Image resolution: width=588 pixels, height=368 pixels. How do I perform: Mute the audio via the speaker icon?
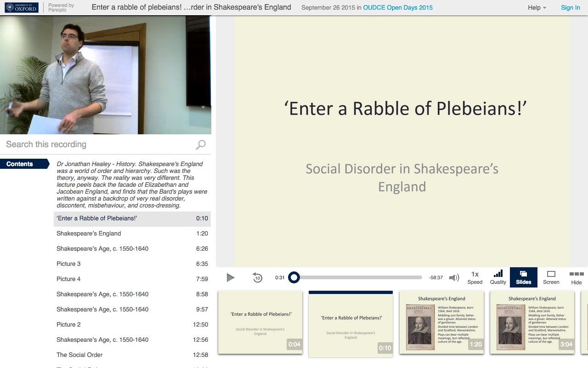pyautogui.click(x=454, y=277)
